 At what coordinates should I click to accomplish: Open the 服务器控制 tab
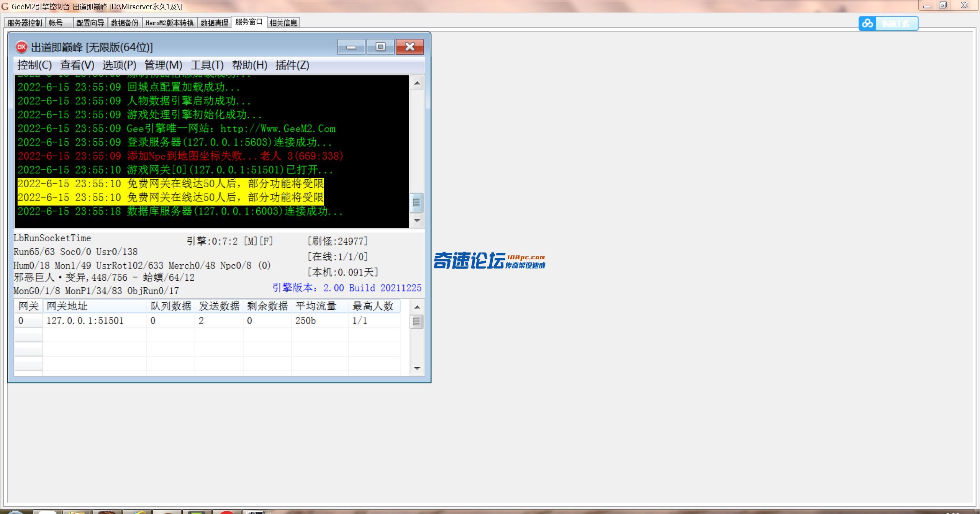coord(25,23)
